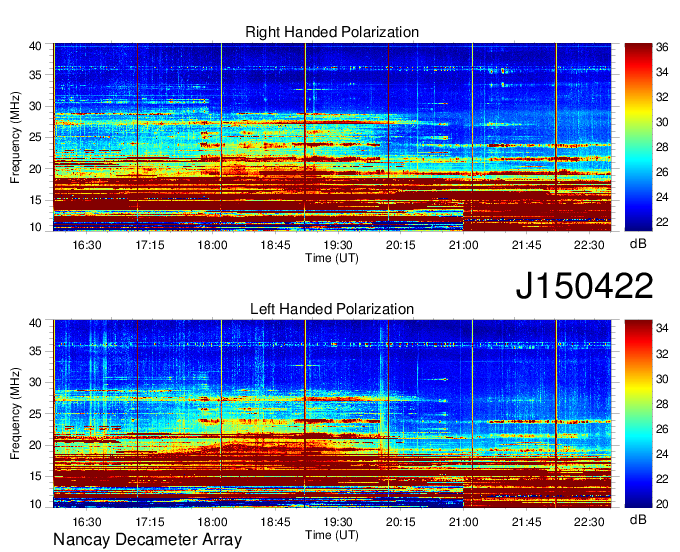Click the upper spectrogram's dB color bar

638,137
